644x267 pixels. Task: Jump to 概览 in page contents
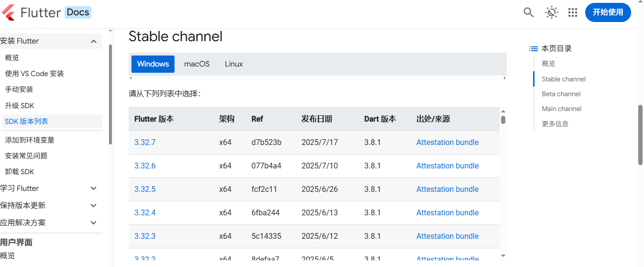click(548, 64)
